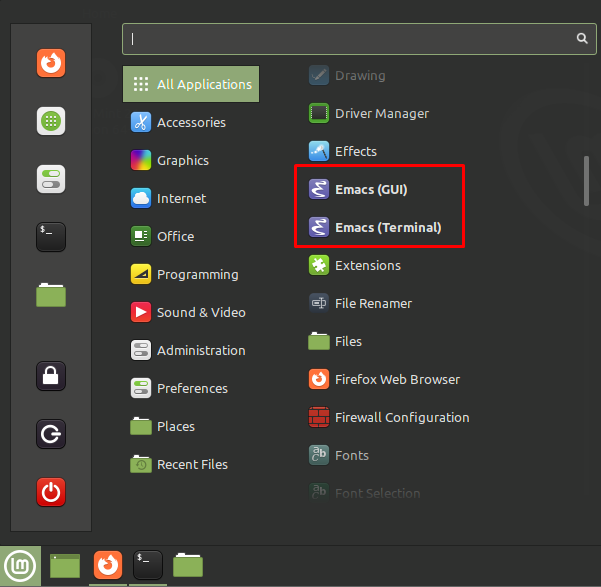Open the Accessories category

point(190,122)
